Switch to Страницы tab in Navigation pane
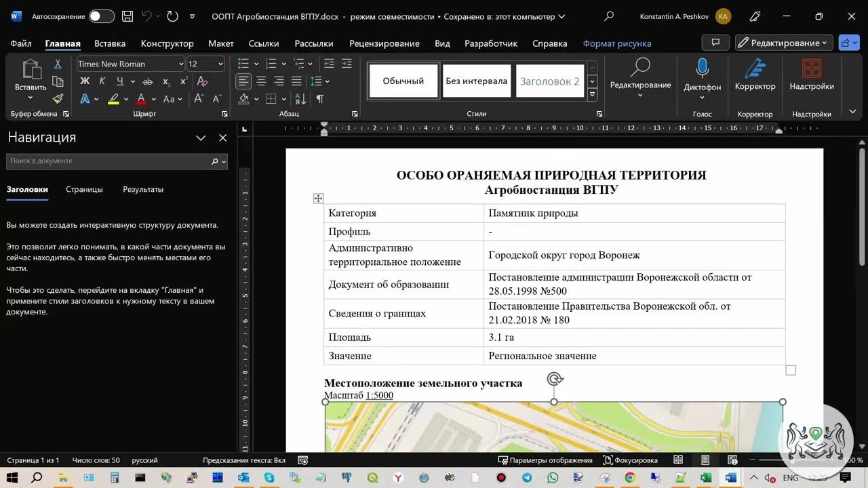This screenshot has width=868, height=488. (x=84, y=190)
